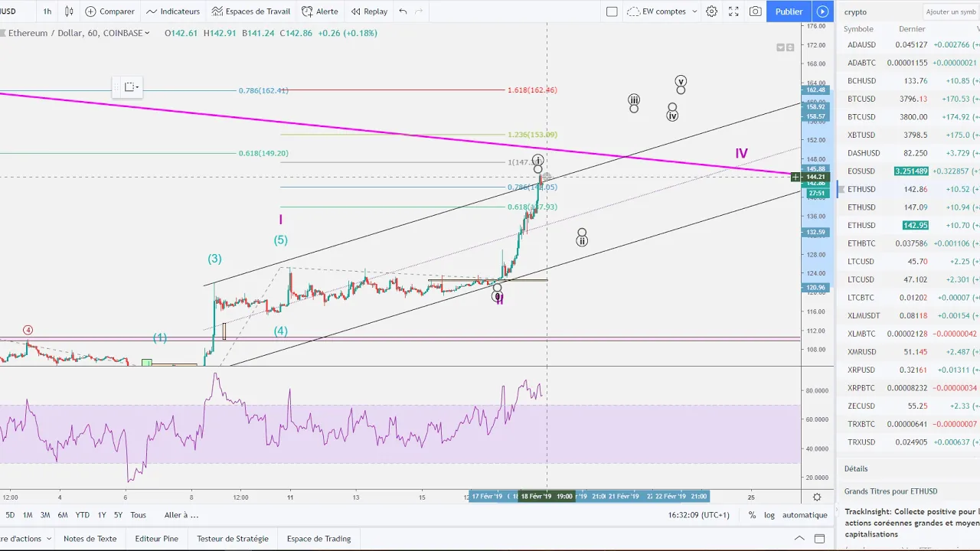
Task: Open Espace de Trading tab
Action: pos(318,539)
